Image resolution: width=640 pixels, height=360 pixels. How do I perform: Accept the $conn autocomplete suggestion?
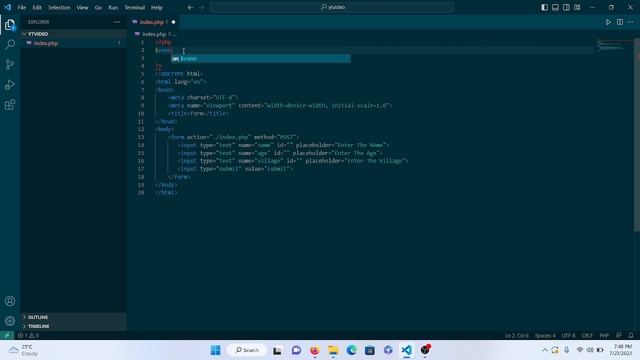[260, 59]
